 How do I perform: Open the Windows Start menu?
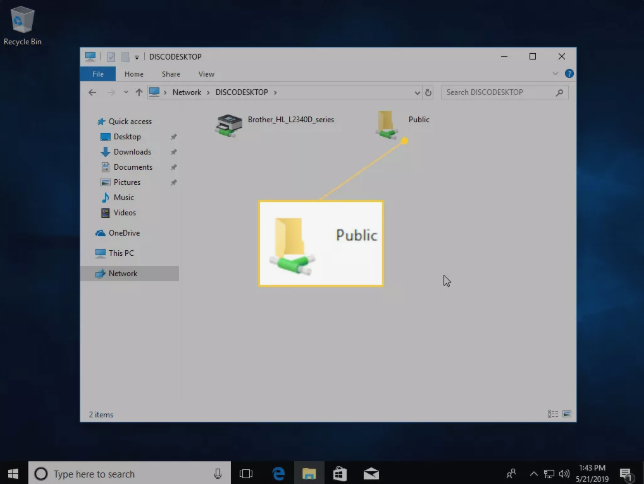[13, 473]
